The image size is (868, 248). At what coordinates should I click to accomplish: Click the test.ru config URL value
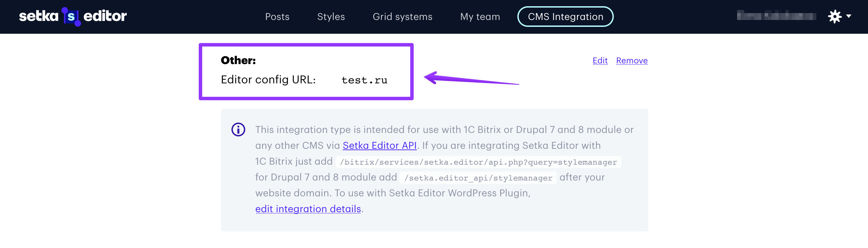[364, 80]
